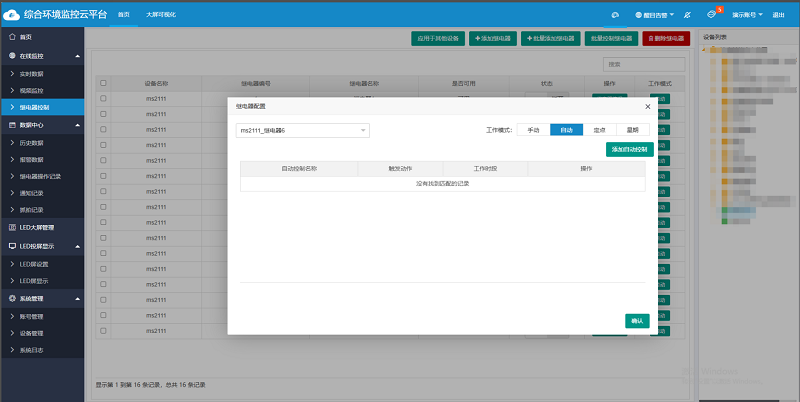Viewport: 800px width, 402px height.
Task: Click the 添加自动控制 button
Action: [x=629, y=149]
